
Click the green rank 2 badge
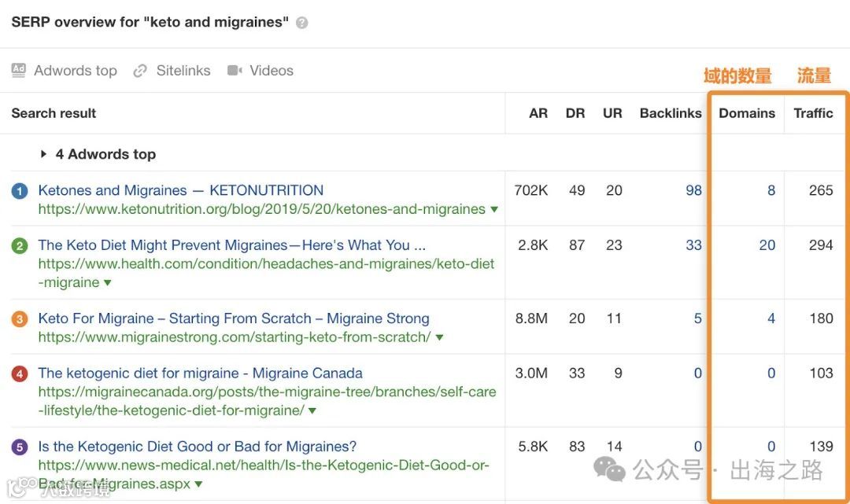coord(20,246)
